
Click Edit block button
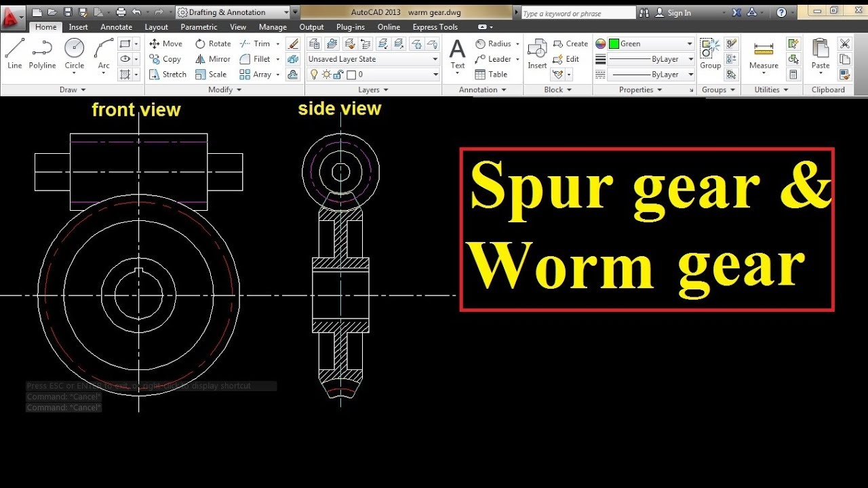(566, 59)
